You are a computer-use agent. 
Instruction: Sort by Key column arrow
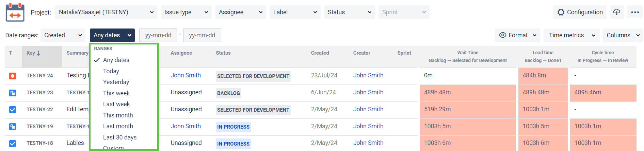tap(38, 53)
